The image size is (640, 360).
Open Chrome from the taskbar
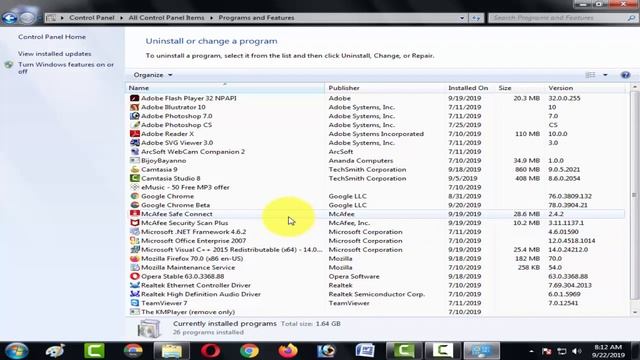(x=249, y=351)
